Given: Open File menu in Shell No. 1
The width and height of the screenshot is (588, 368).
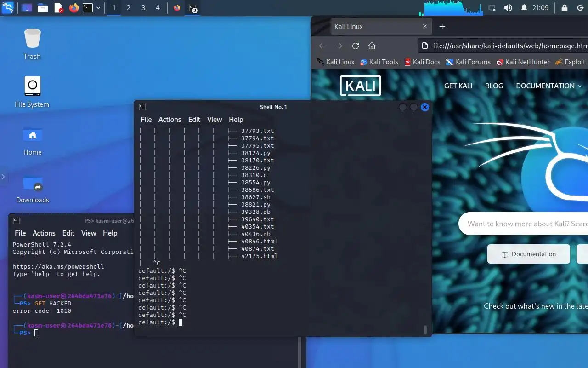Looking at the screenshot, I should [146, 120].
